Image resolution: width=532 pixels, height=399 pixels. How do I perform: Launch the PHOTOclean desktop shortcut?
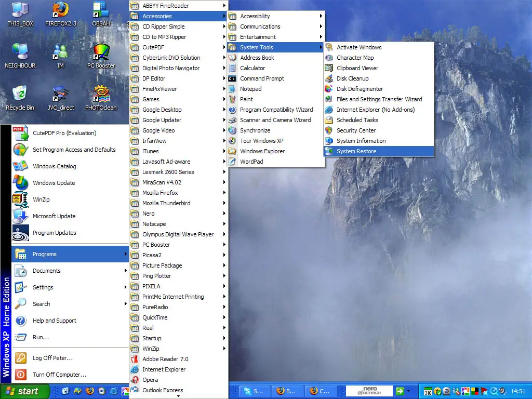[101, 98]
